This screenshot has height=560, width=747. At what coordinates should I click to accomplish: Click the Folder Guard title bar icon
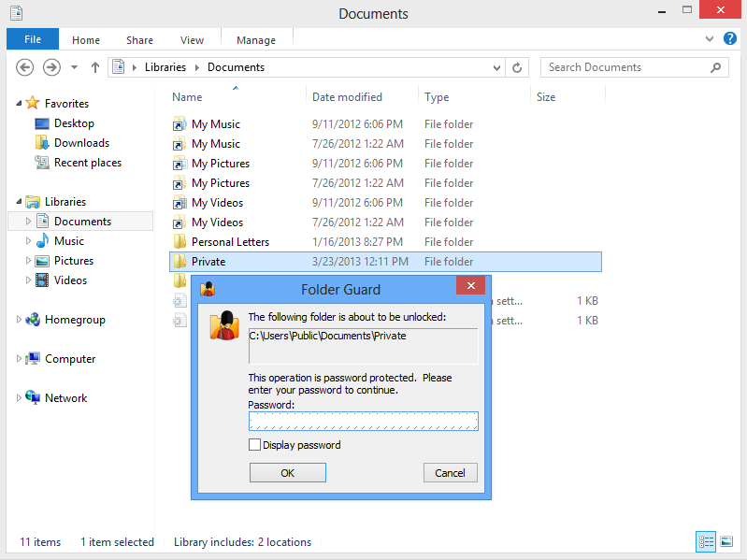[x=208, y=289]
